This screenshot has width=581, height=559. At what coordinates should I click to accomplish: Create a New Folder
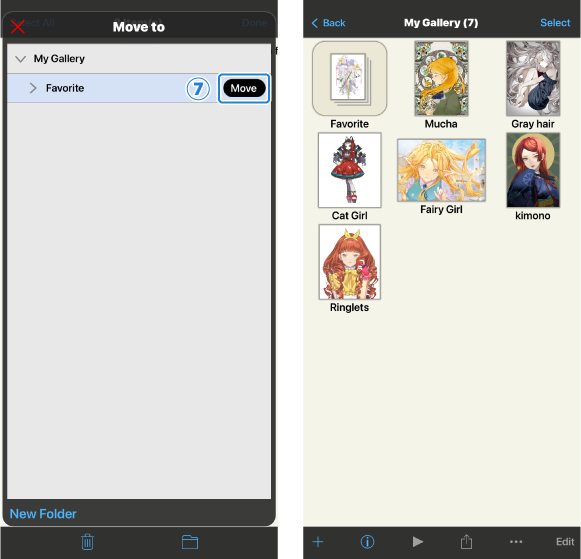pyautogui.click(x=43, y=514)
